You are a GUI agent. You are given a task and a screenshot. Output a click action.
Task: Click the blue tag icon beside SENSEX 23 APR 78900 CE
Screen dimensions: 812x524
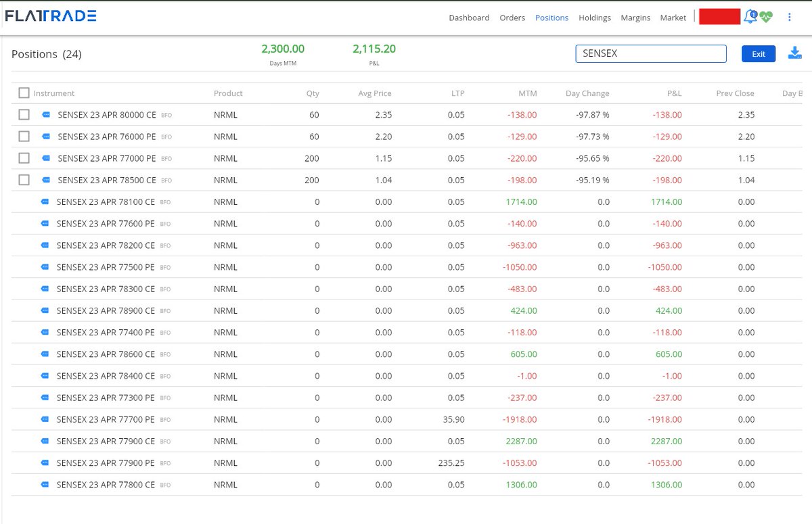[x=45, y=311]
